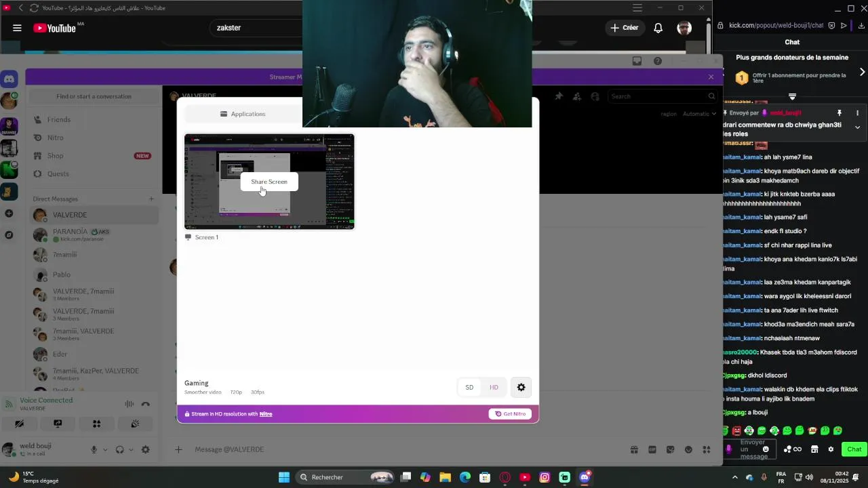Select HD stream quality
The height and width of the screenshot is (488, 868).
pyautogui.click(x=494, y=388)
